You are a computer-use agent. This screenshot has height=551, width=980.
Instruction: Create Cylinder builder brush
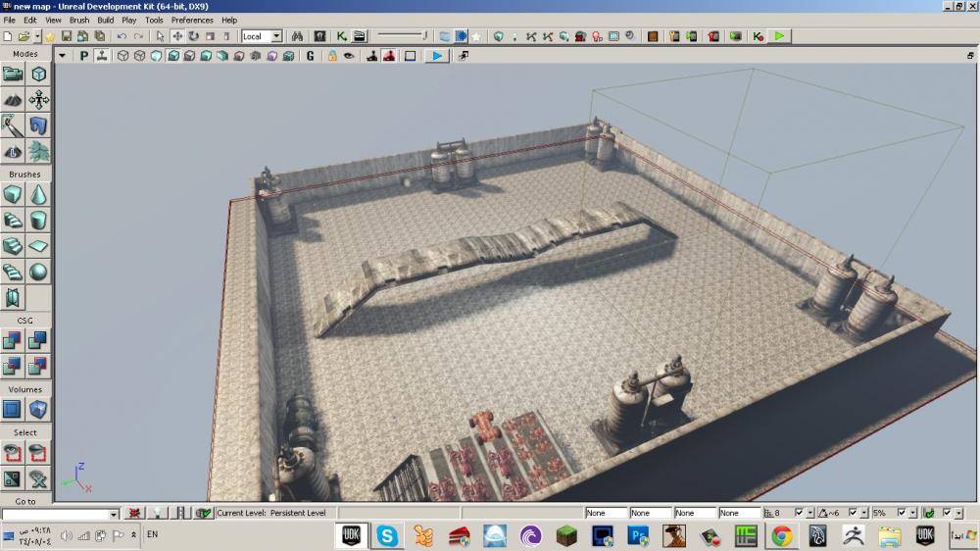pos(38,221)
